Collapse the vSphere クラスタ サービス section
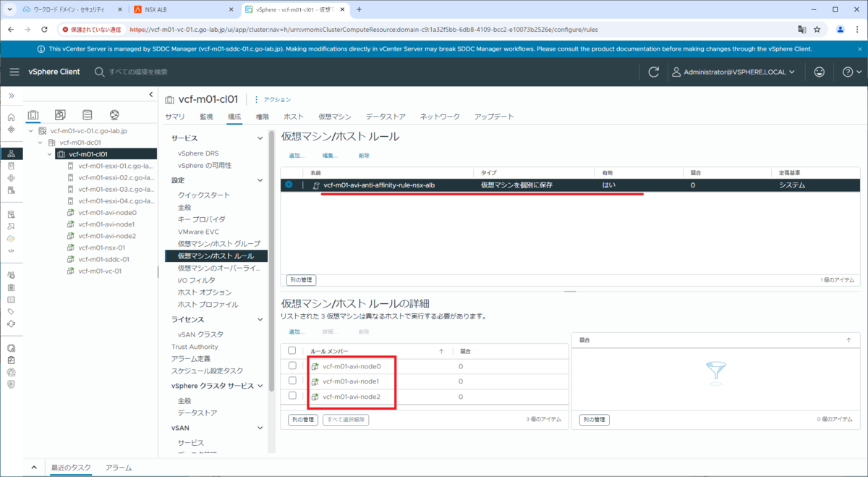 coord(260,386)
